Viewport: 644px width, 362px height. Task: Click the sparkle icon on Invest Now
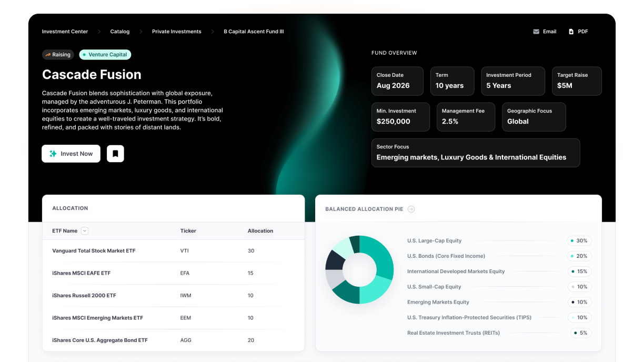(x=53, y=154)
